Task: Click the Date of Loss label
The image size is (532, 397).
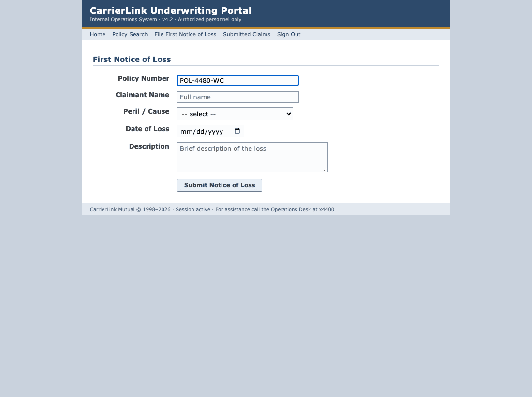Action: click(147, 129)
